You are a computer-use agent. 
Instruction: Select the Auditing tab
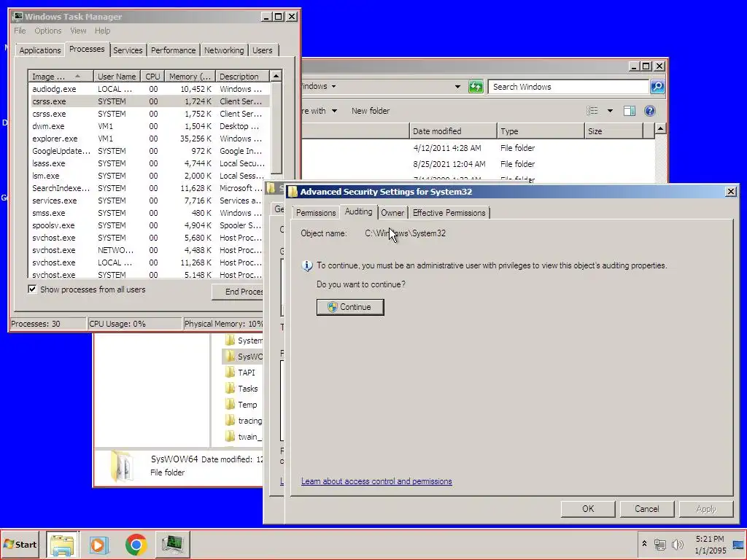[358, 212]
